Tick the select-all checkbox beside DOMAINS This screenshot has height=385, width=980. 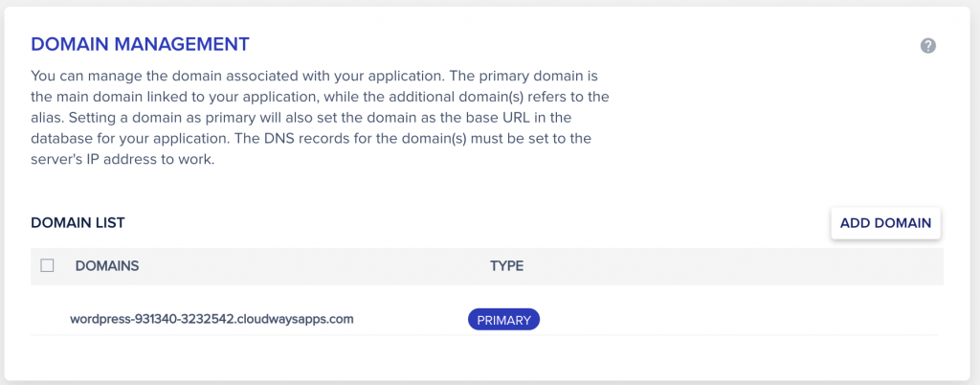(x=47, y=265)
